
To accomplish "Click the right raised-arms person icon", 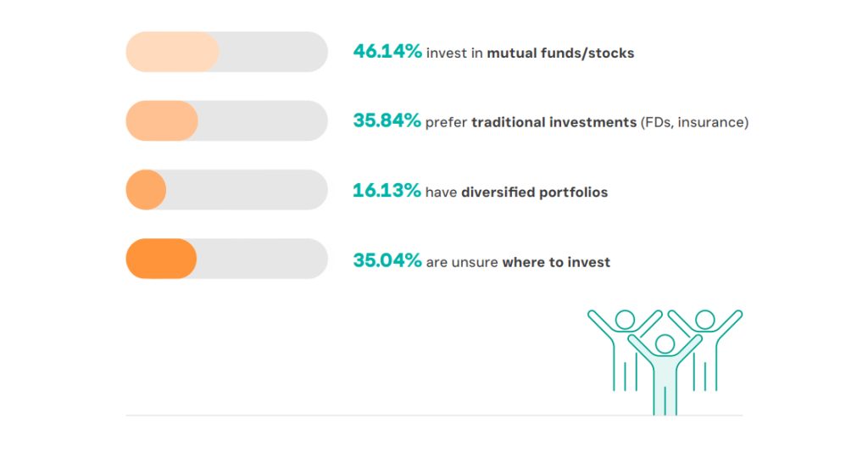I will (705, 350).
